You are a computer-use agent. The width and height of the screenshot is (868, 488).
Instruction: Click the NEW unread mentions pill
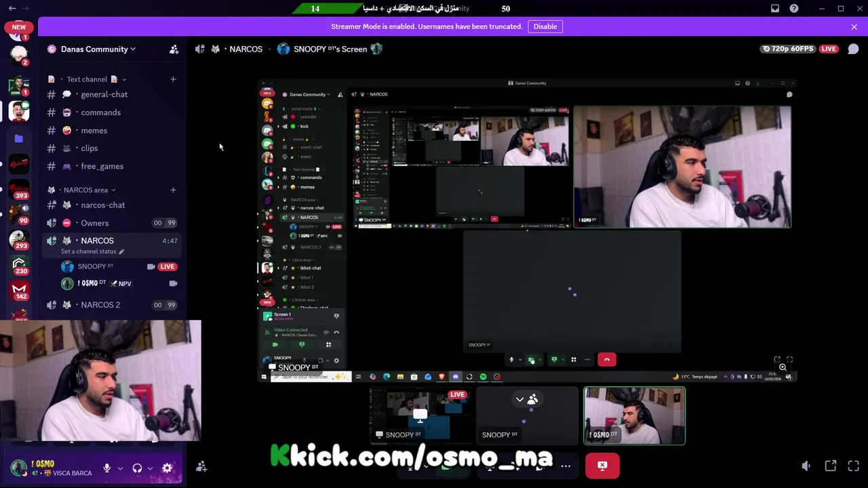point(19,27)
